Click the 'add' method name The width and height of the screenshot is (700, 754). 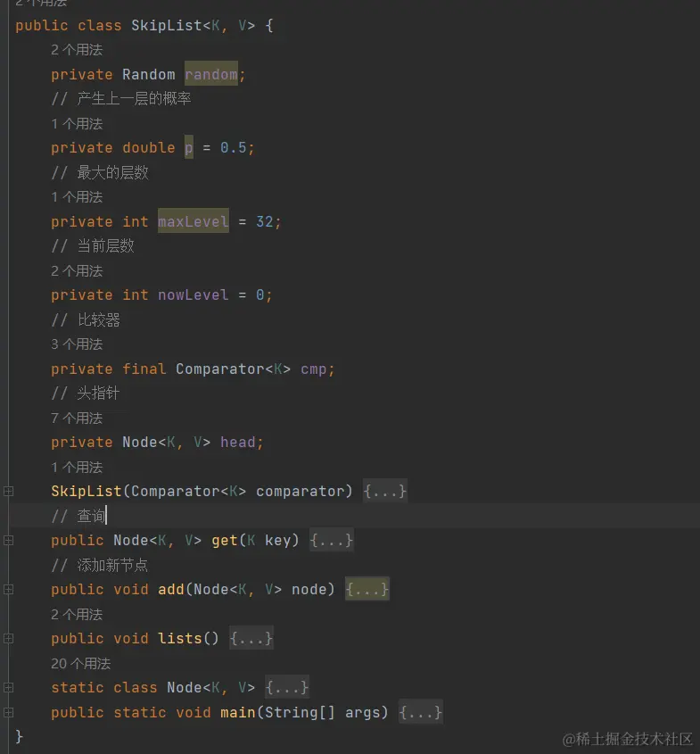[171, 590]
